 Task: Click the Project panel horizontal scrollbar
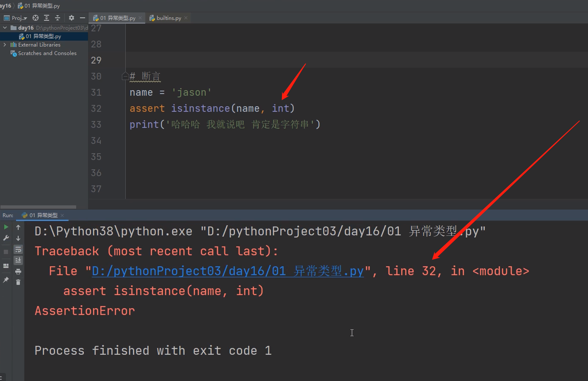(38, 207)
